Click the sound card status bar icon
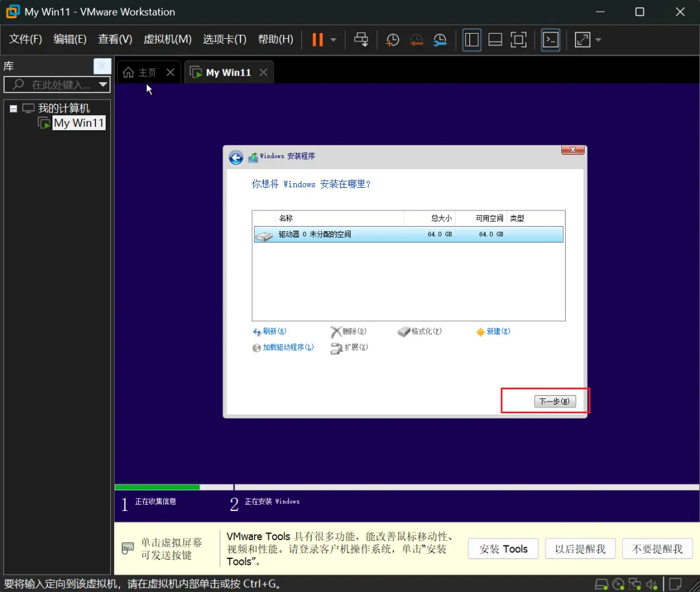This screenshot has width=700, height=592. click(651, 584)
